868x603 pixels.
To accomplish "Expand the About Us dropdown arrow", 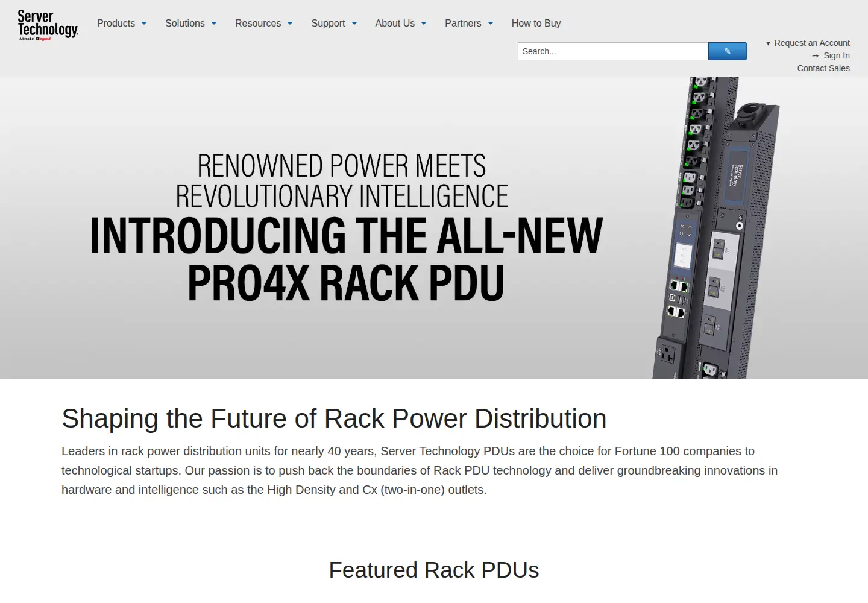I will (424, 24).
